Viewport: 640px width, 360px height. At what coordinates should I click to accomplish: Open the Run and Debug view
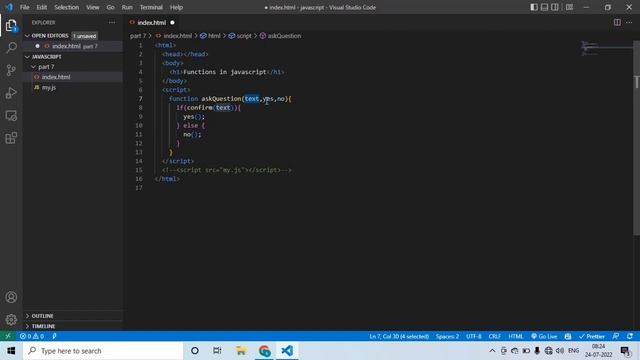point(11,93)
